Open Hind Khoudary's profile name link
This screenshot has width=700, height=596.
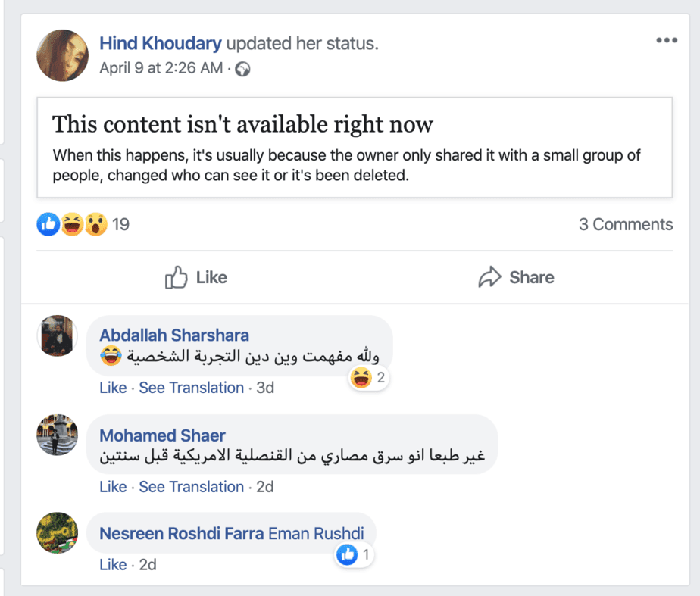(161, 44)
